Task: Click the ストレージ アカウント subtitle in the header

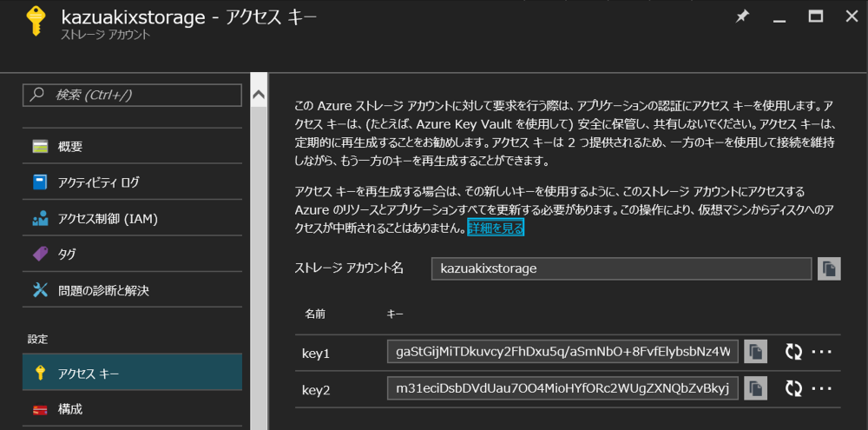Action: pos(105,35)
